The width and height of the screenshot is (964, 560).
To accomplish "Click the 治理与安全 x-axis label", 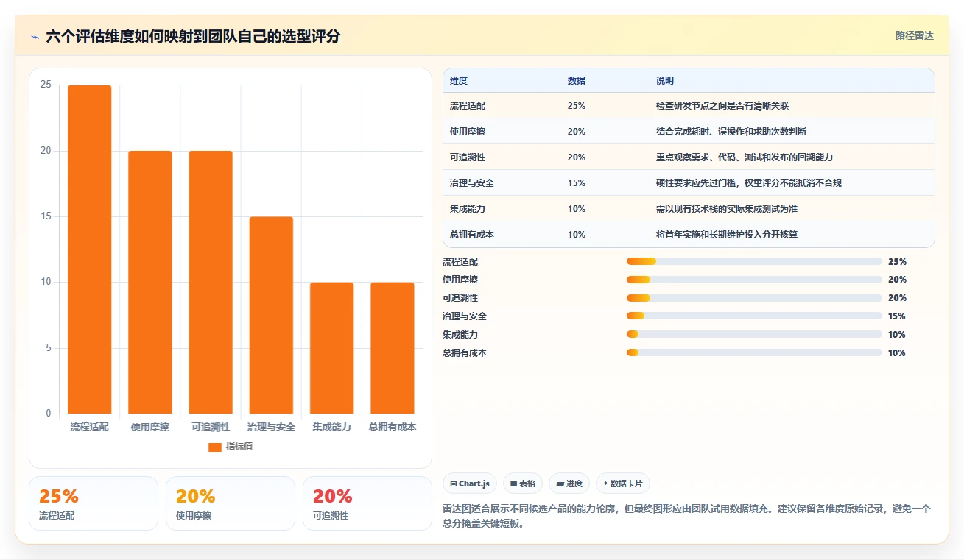I will [271, 427].
